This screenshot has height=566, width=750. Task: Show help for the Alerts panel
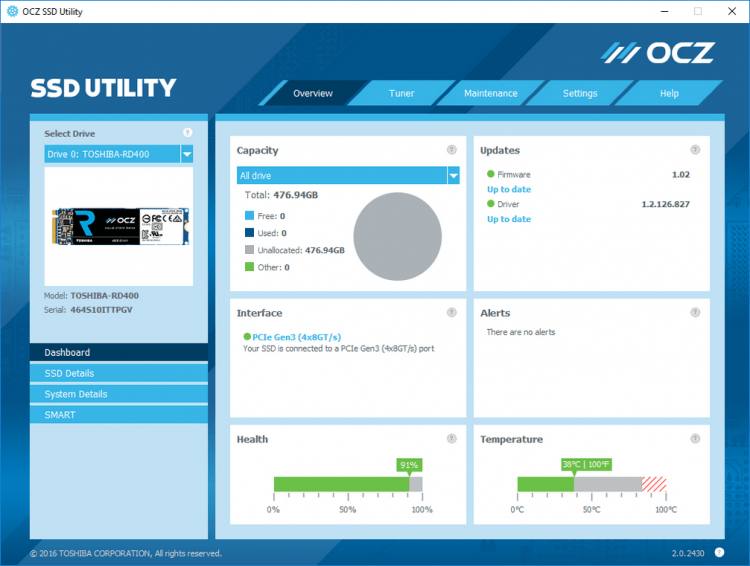coord(695,312)
